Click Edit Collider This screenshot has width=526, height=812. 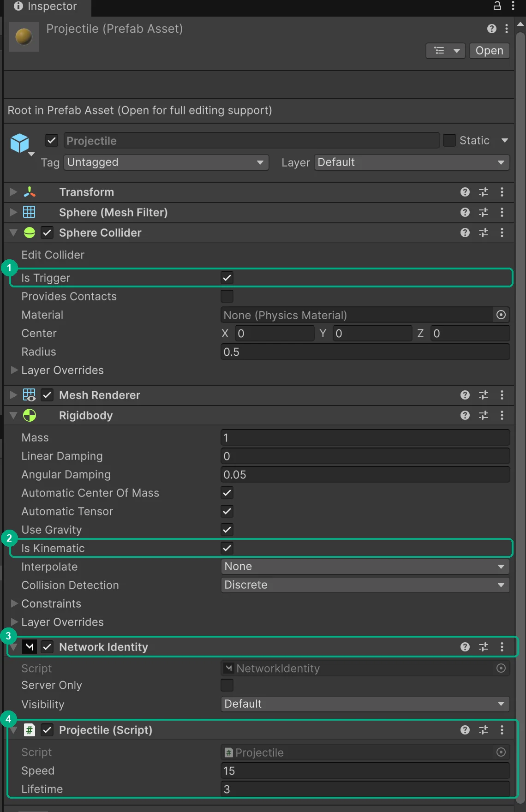coord(53,255)
